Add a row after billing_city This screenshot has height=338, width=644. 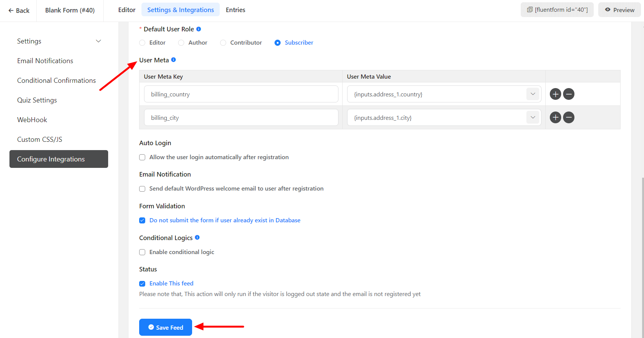click(x=555, y=118)
